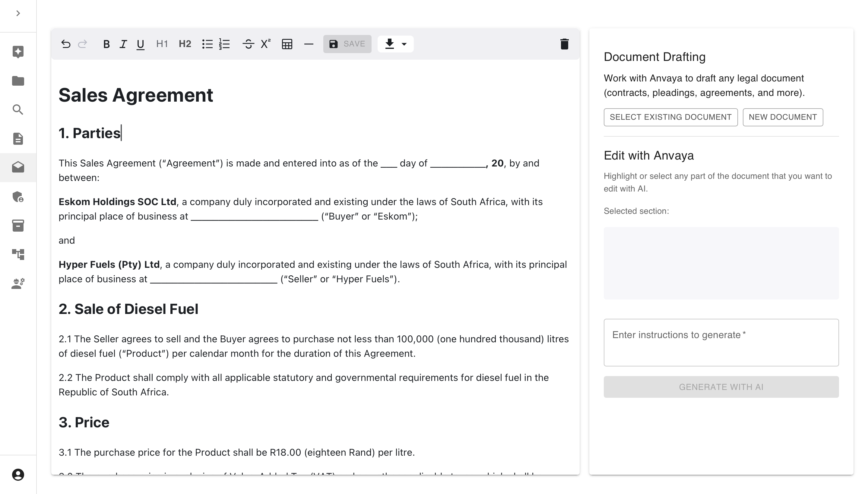Viewport: 868px width, 494px height.
Task: Apply superscript formatting
Action: (265, 44)
